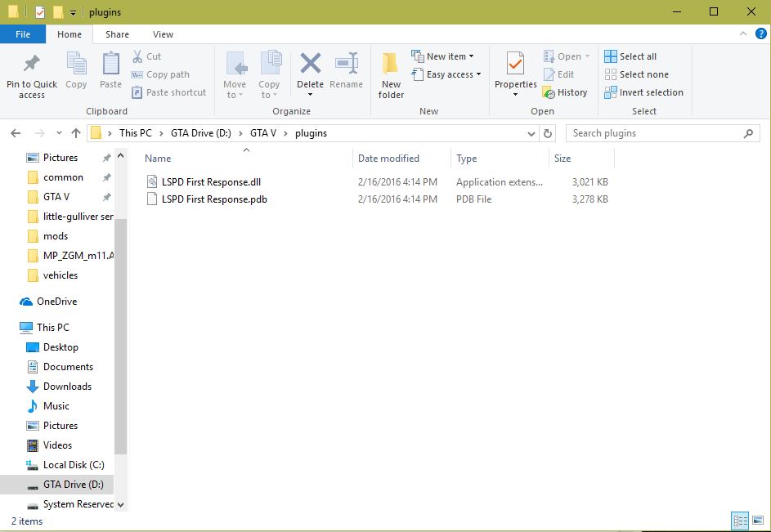Open Desktop under This PC

coord(61,347)
